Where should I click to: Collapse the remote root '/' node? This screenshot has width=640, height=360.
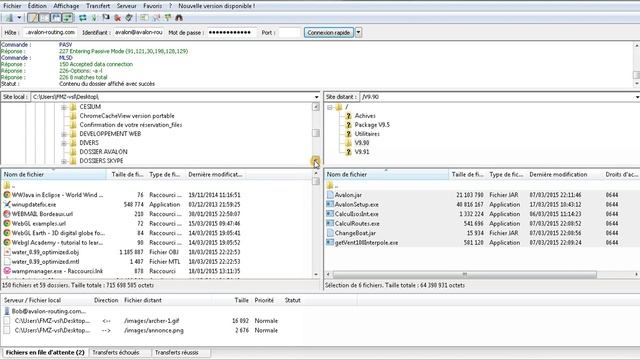[x=330, y=107]
